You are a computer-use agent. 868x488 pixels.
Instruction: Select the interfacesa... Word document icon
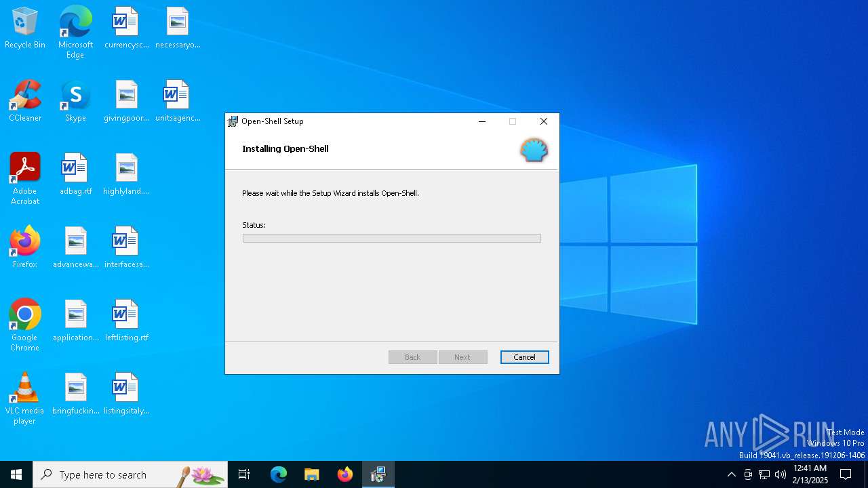point(126,248)
